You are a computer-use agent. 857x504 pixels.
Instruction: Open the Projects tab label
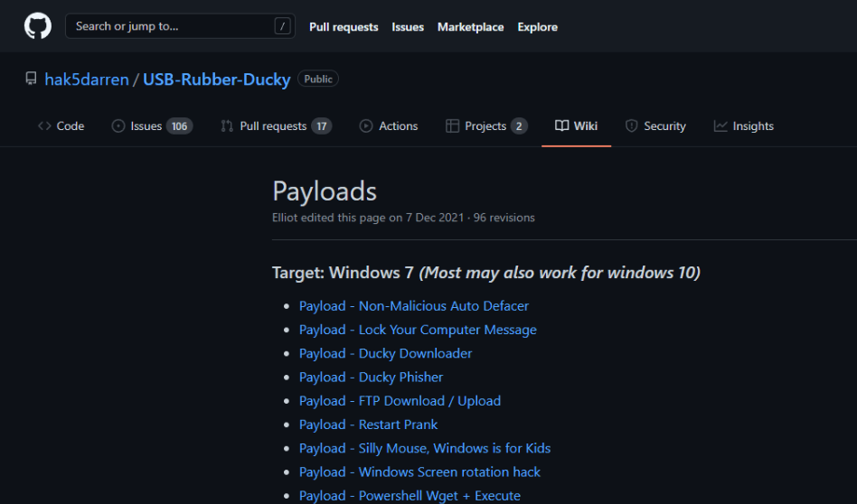(x=485, y=126)
